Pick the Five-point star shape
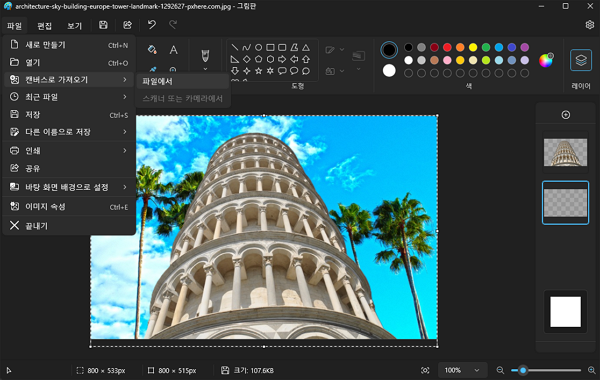This screenshot has width=600, height=380. (x=258, y=71)
